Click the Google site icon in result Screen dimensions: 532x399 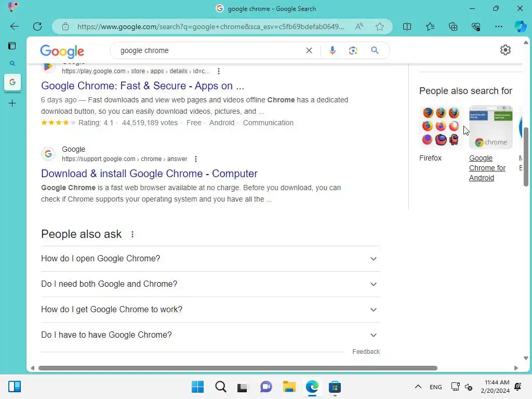[48, 154]
